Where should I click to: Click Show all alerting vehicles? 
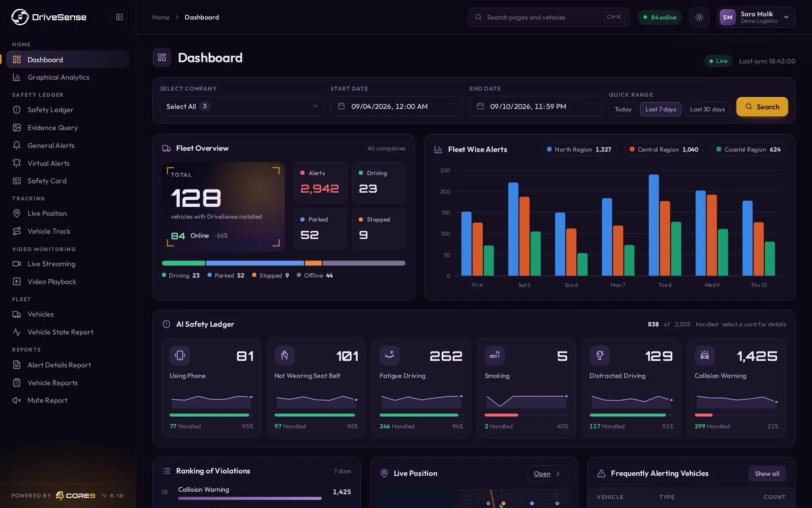coord(767,473)
